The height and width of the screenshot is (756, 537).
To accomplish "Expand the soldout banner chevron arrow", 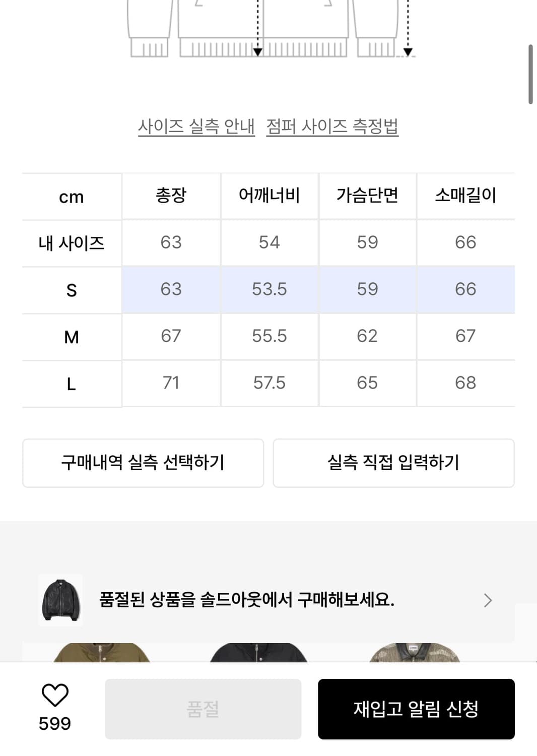I will pos(487,600).
